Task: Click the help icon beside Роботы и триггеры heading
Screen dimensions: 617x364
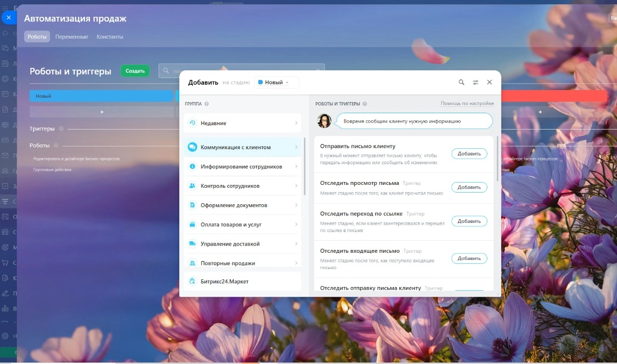Action: 365,104
